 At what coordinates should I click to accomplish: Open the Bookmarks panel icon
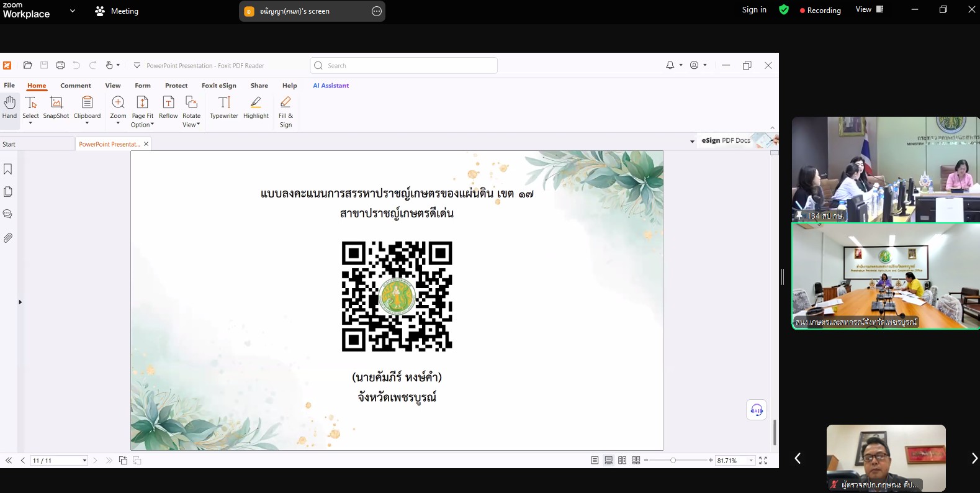8,169
